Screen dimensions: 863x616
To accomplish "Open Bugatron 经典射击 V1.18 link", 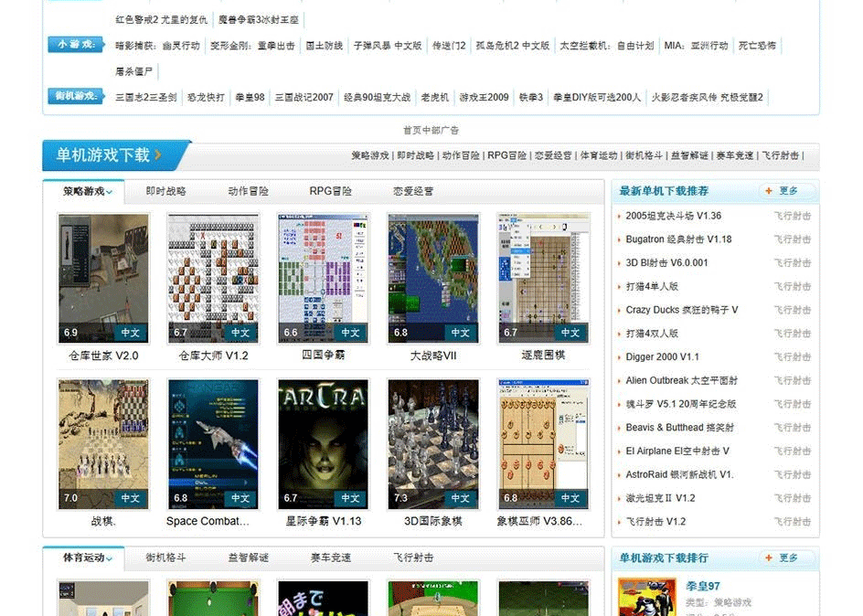I will 678,239.
